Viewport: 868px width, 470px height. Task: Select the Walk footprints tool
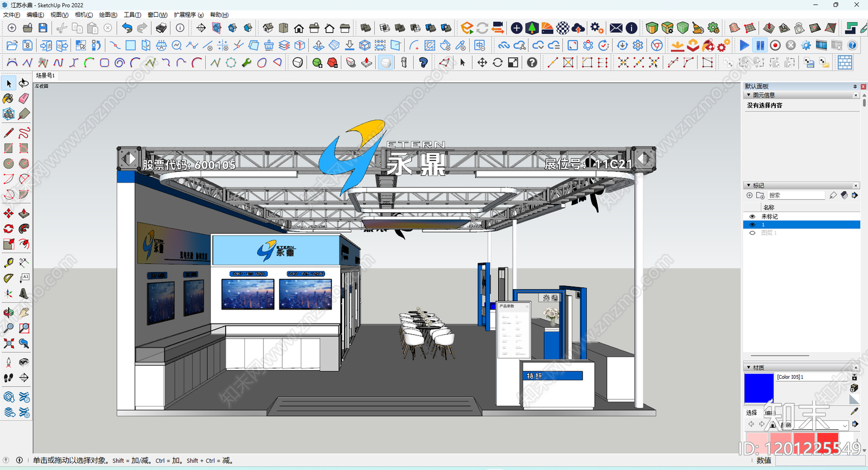pyautogui.click(x=9, y=377)
